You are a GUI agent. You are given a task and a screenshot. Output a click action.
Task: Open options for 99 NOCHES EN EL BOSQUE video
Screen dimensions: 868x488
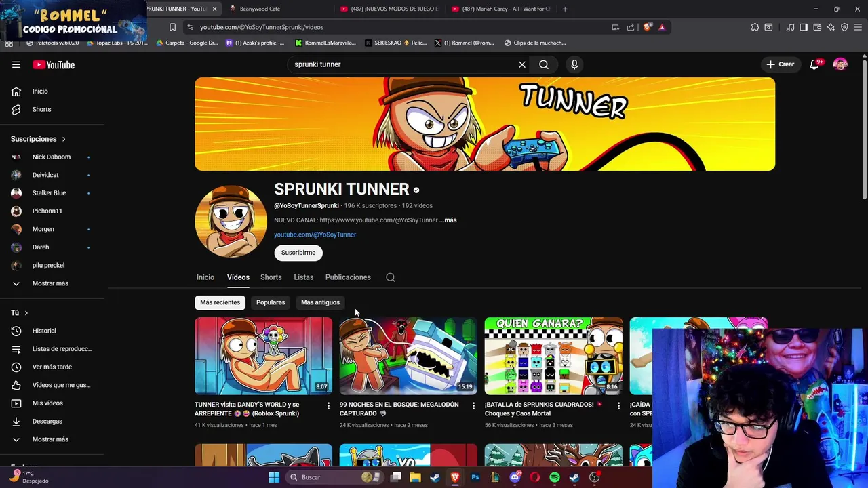coord(474,406)
